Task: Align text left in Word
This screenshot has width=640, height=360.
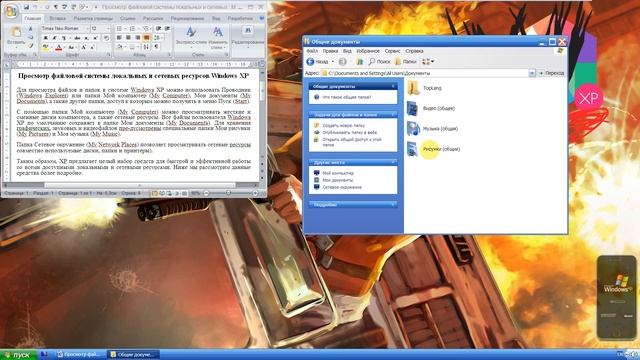Action: coord(118,38)
